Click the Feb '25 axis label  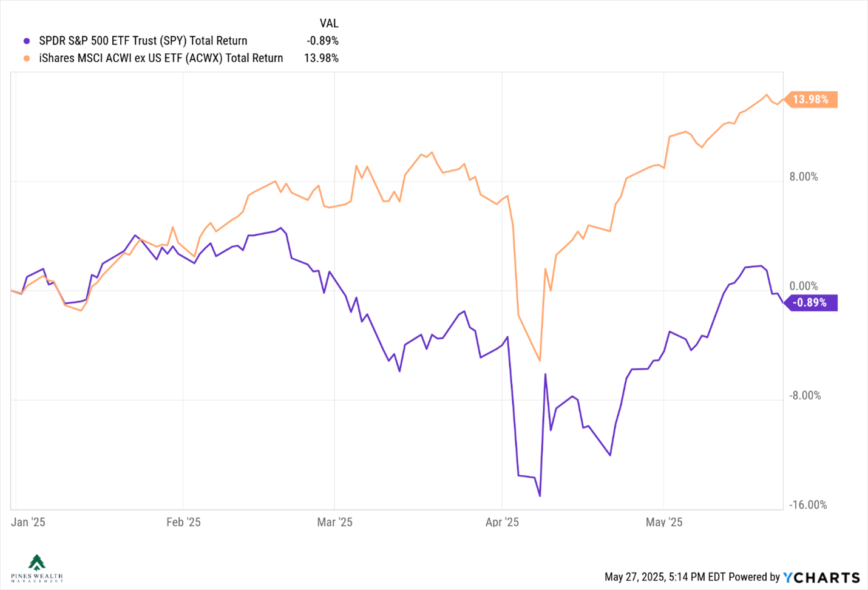pos(183,522)
